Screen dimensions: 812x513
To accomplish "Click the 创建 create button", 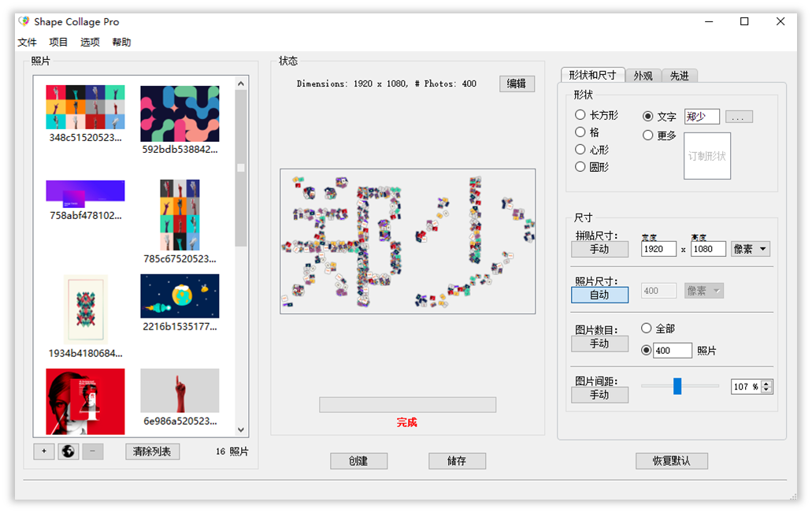I will pyautogui.click(x=358, y=461).
